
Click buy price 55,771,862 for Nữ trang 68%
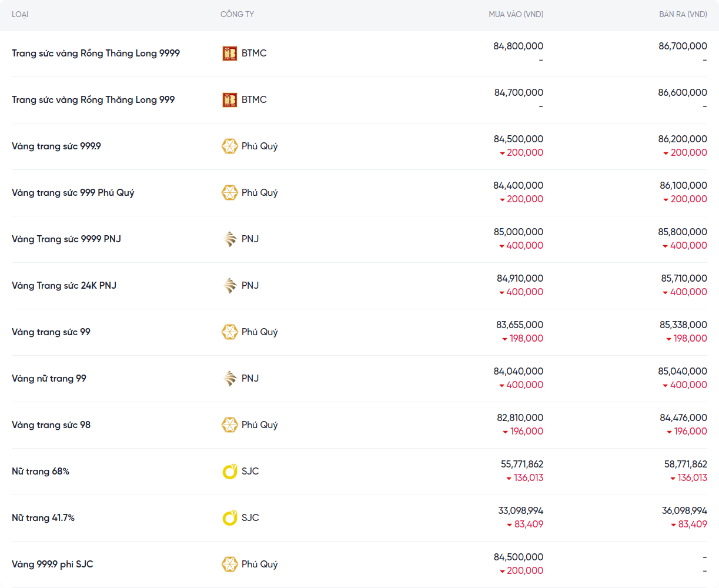pos(521,465)
